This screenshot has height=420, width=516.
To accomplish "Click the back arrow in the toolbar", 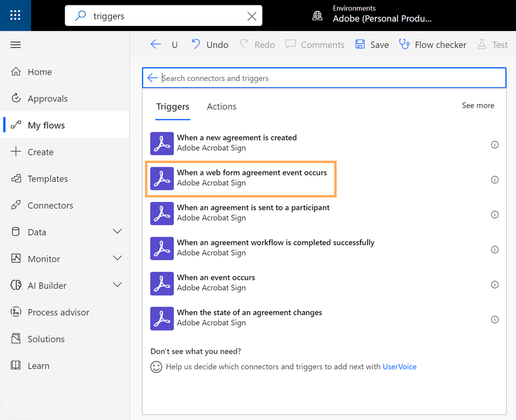I will [156, 45].
